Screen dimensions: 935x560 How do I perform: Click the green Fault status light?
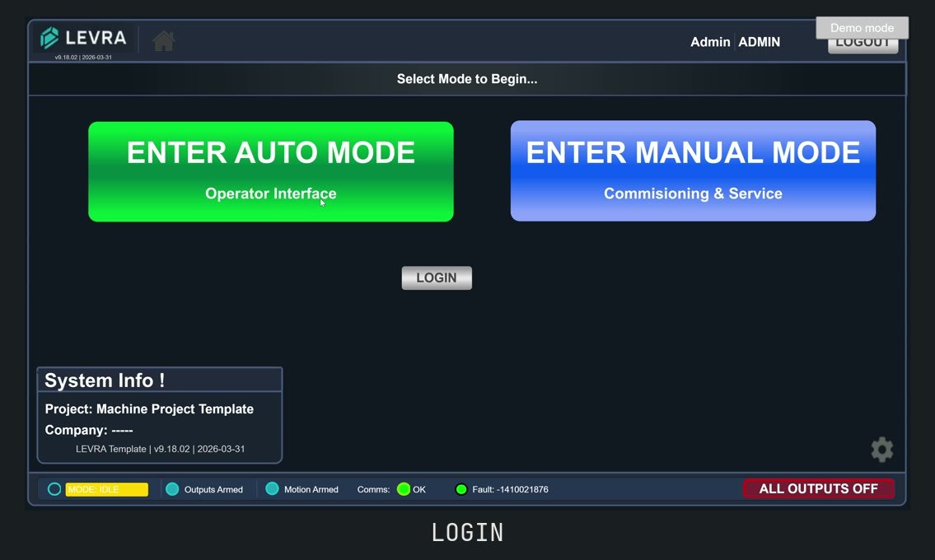[x=461, y=489]
